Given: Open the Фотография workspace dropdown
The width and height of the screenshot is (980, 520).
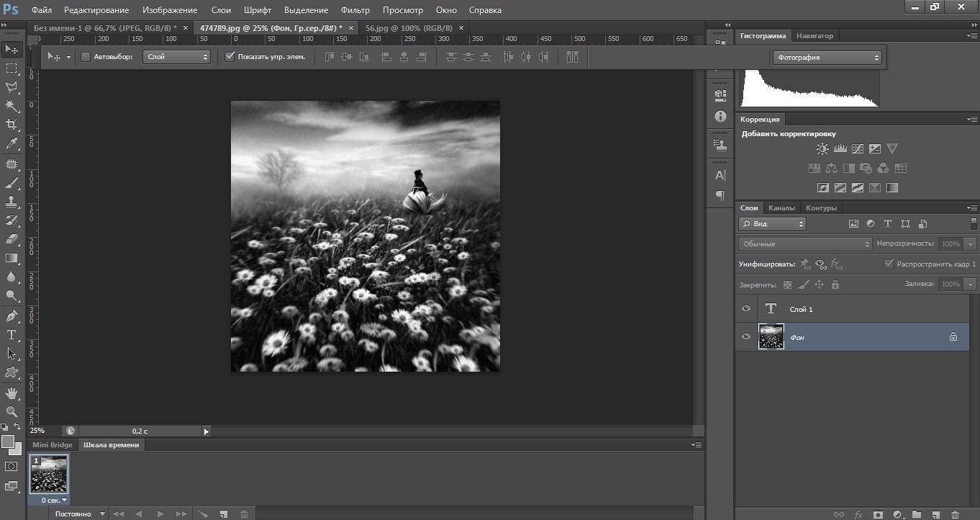Looking at the screenshot, I should point(827,58).
